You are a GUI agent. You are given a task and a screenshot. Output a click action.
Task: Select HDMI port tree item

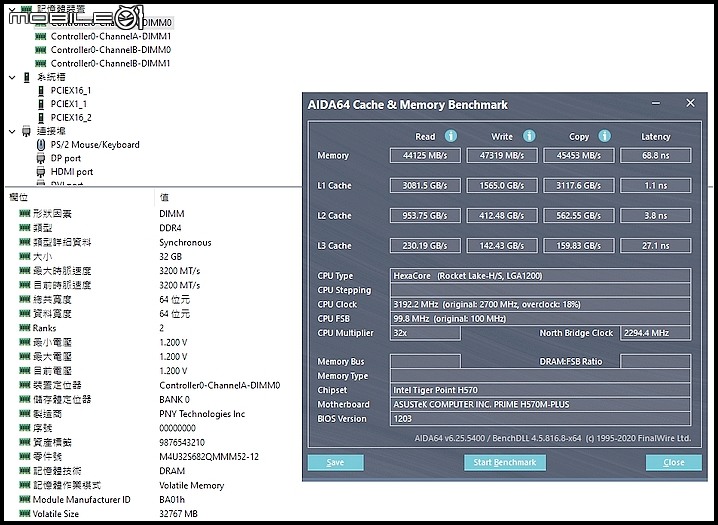72,172
